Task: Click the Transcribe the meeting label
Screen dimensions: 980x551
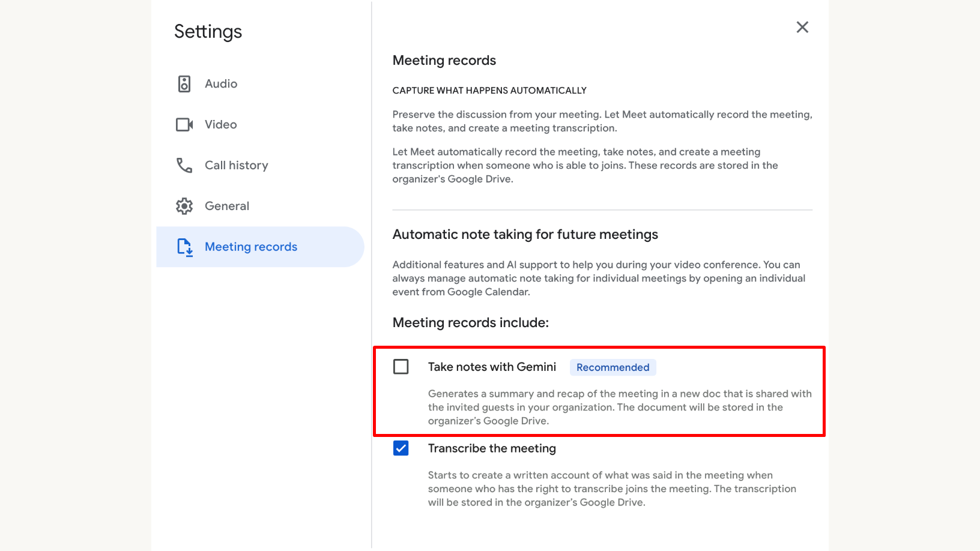Action: [492, 448]
